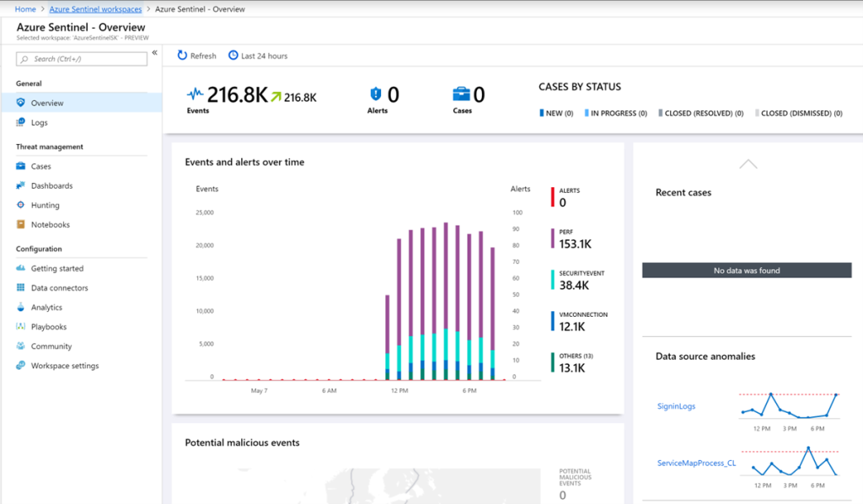863x504 pixels.
Task: Click the 'Events and alerts over time' title
Action: [x=244, y=162]
